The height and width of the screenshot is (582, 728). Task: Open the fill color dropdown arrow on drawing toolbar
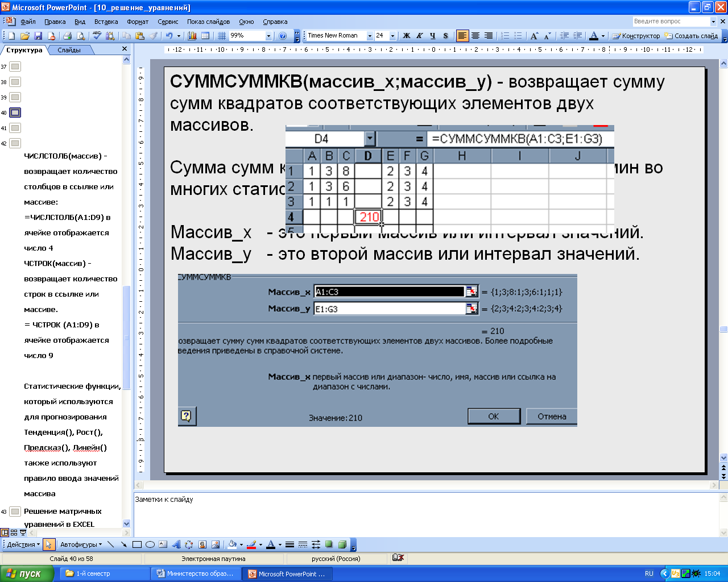point(241,544)
